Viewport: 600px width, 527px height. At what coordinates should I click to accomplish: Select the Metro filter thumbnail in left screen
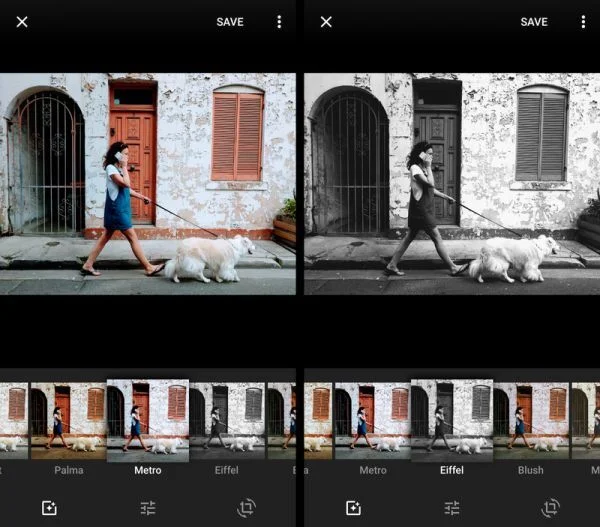(x=148, y=421)
